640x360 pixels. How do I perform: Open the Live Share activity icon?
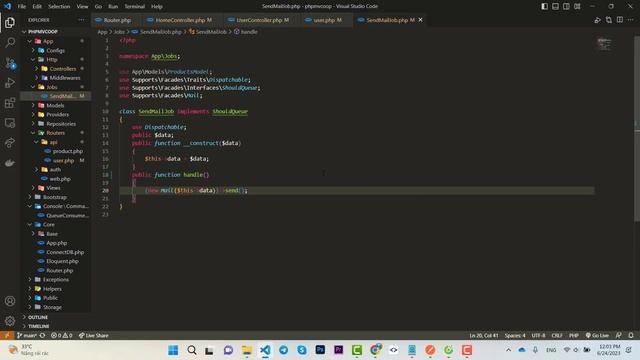[x=10, y=143]
